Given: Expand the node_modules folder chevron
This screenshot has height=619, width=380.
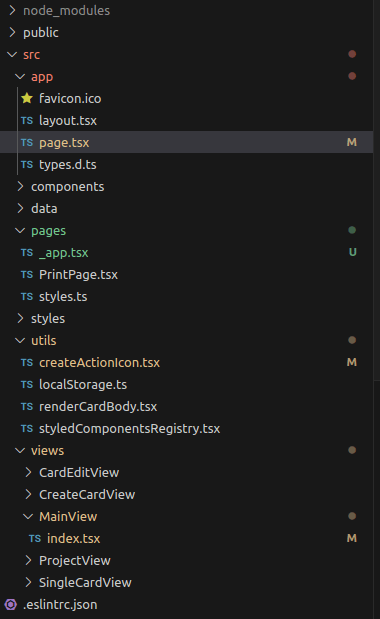Looking at the screenshot, I should coord(12,10).
